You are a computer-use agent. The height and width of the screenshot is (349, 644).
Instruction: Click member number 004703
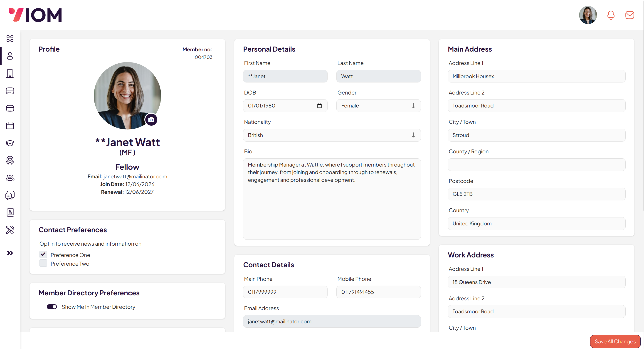pos(203,57)
